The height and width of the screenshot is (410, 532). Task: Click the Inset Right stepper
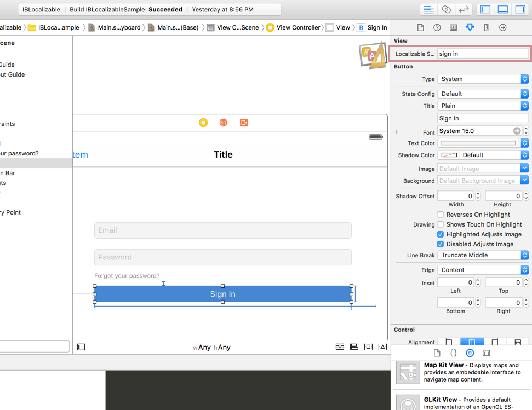click(x=526, y=302)
